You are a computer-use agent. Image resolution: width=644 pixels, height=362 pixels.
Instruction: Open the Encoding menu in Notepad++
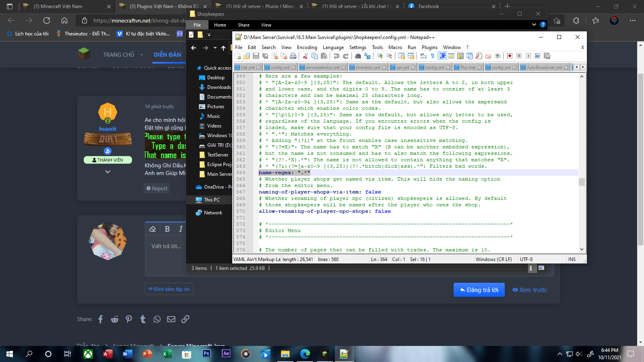point(307,47)
